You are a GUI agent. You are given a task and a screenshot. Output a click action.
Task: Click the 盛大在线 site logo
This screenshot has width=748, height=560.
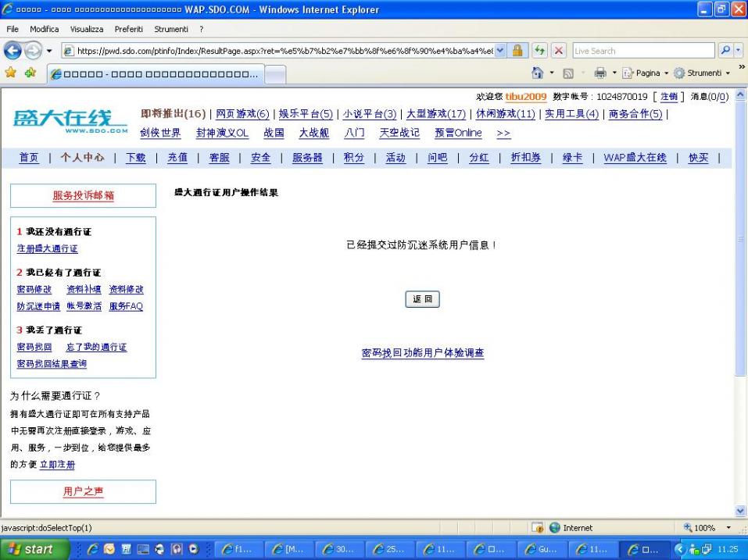click(x=70, y=121)
